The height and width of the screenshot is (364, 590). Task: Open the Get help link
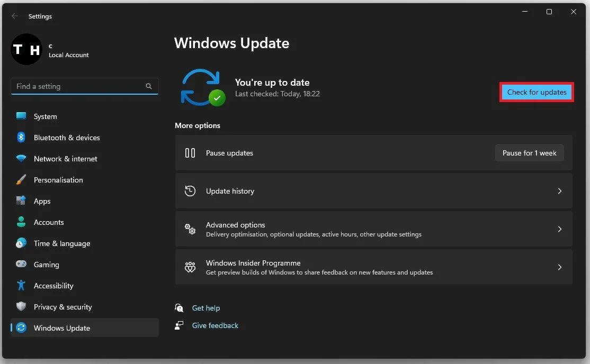coord(206,307)
